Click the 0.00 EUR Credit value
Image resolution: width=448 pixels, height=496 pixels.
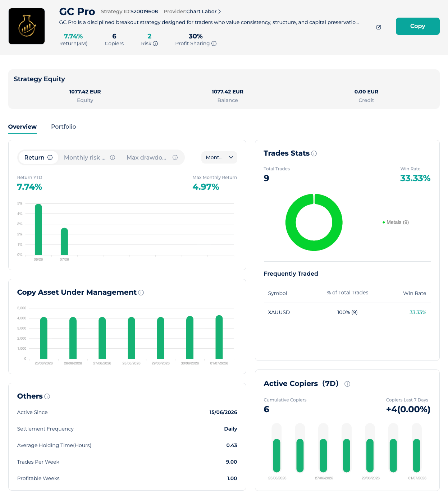click(366, 92)
